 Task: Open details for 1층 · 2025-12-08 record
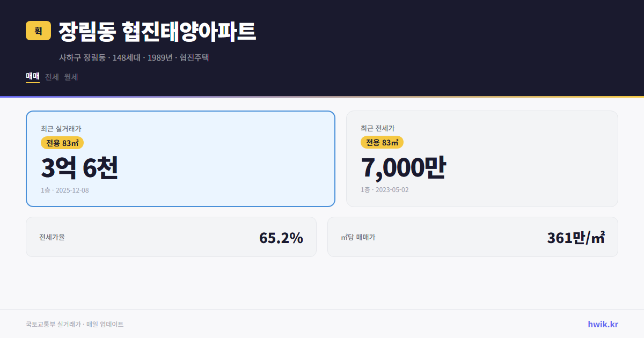64,190
